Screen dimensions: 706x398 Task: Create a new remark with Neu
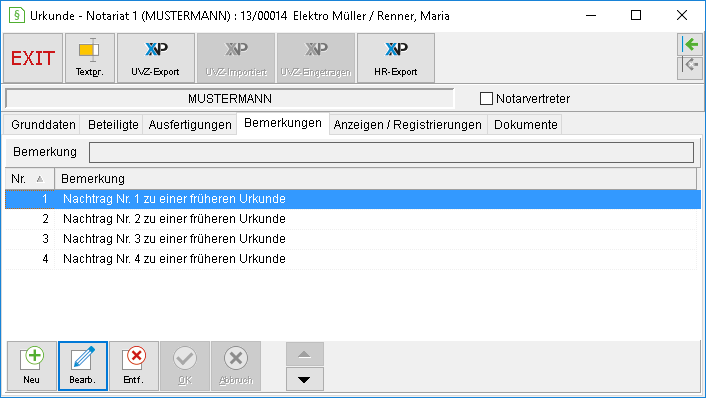point(32,366)
